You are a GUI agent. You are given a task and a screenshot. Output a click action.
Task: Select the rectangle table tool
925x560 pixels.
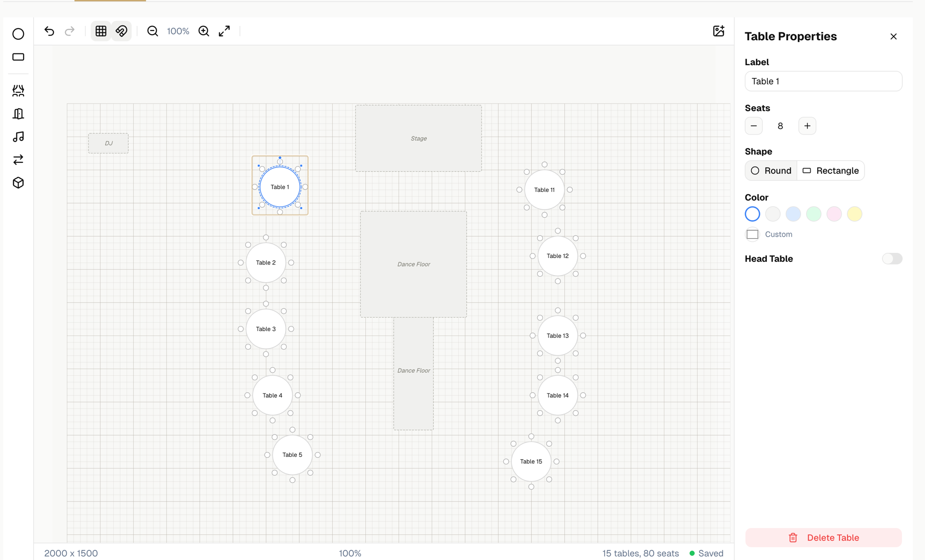(18, 56)
